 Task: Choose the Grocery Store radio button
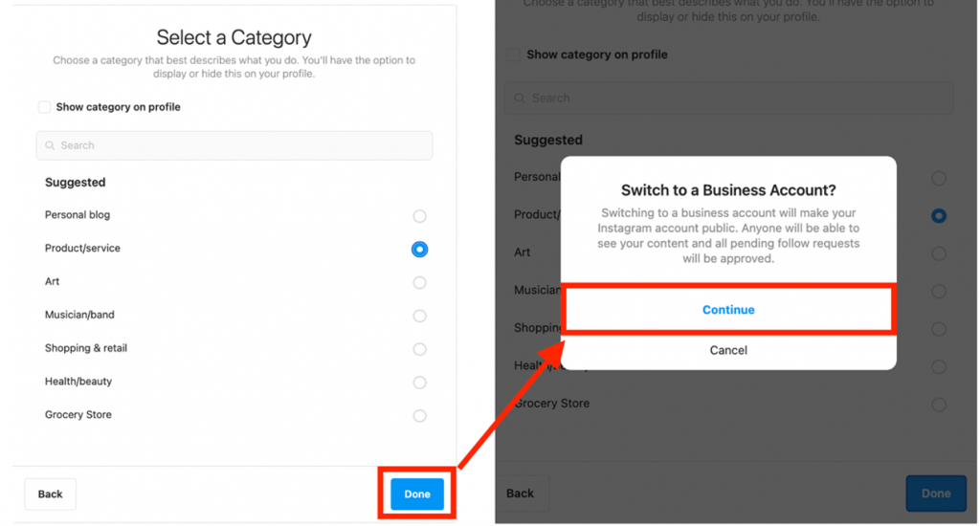pyautogui.click(x=419, y=415)
